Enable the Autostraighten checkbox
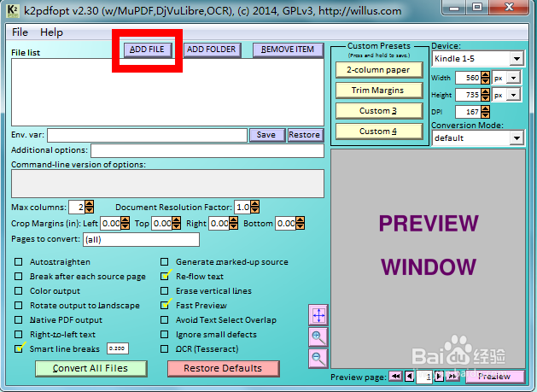The width and height of the screenshot is (537, 392). click(x=19, y=262)
